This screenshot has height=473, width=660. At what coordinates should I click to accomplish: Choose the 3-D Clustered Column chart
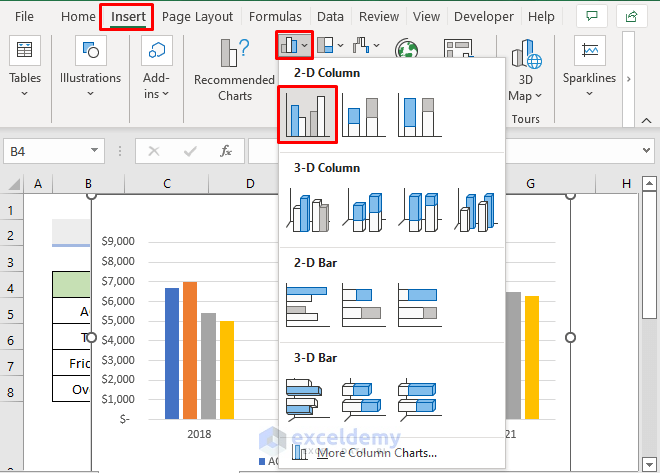(x=308, y=210)
